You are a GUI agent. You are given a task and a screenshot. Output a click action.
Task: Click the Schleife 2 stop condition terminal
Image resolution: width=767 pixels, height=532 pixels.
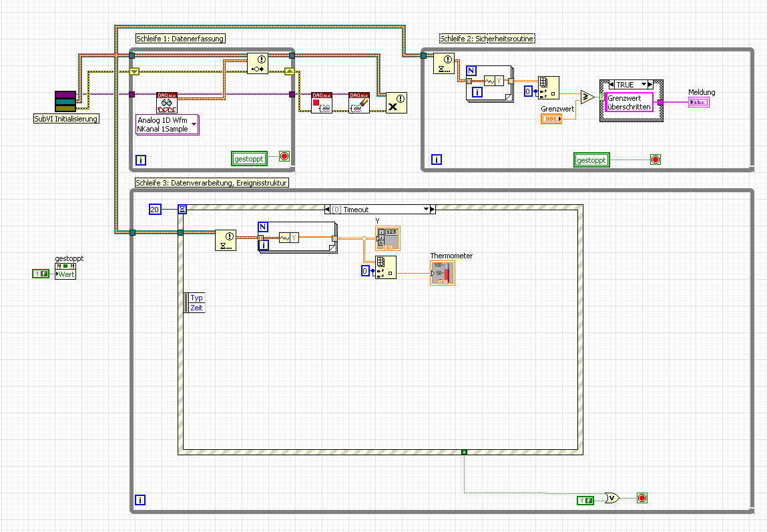[656, 160]
